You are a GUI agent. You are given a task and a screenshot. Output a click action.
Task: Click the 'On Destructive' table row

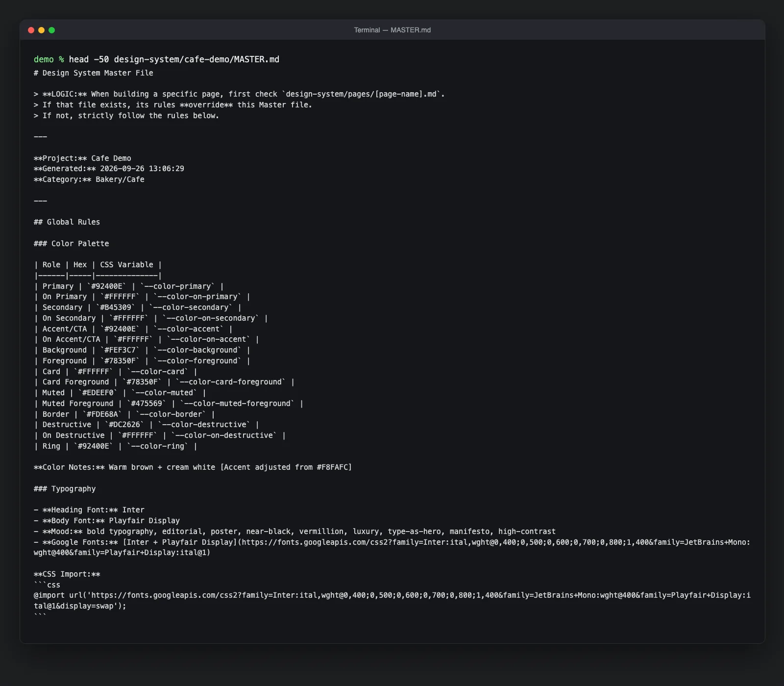coord(160,435)
